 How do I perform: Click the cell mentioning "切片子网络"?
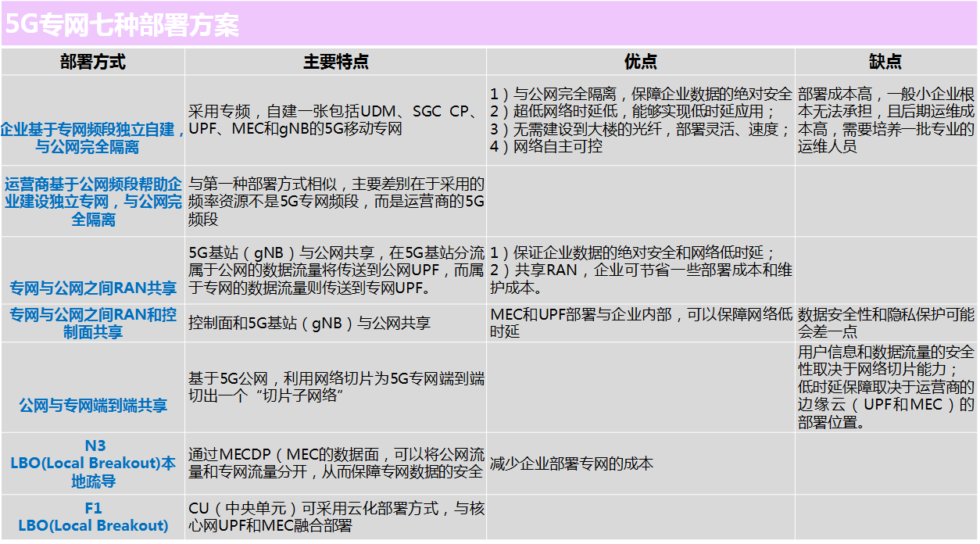click(x=335, y=387)
